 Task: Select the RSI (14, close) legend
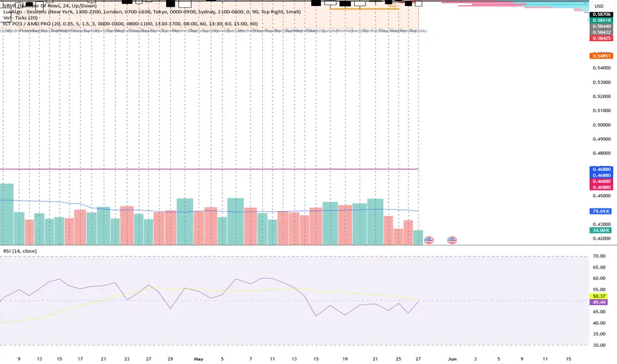[x=20, y=251]
